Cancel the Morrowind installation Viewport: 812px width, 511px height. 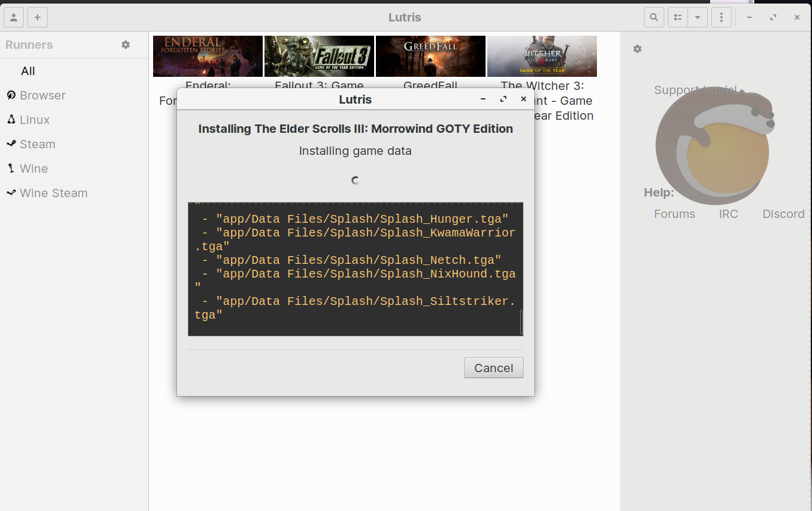[x=493, y=368]
